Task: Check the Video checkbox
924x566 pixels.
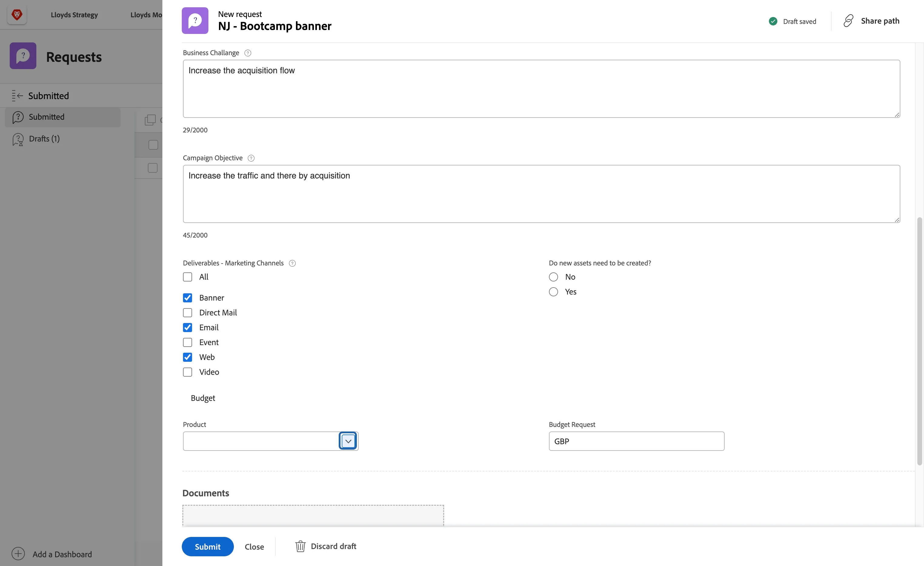Action: (x=188, y=372)
